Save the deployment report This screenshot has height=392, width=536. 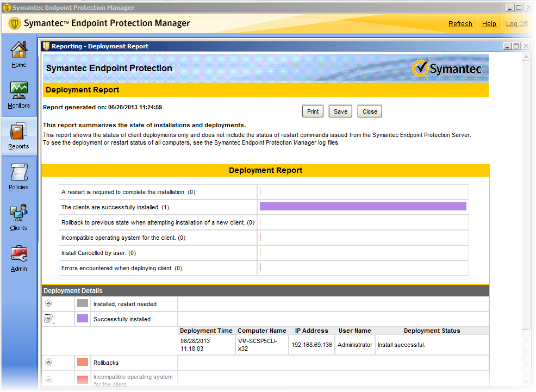click(x=340, y=111)
